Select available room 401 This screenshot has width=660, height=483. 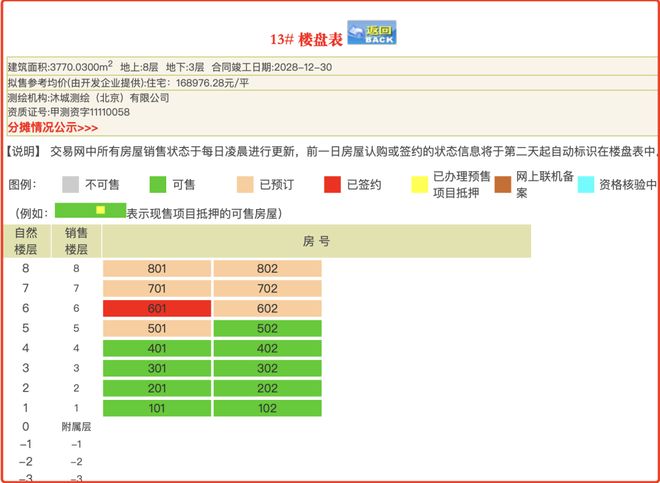pos(157,348)
